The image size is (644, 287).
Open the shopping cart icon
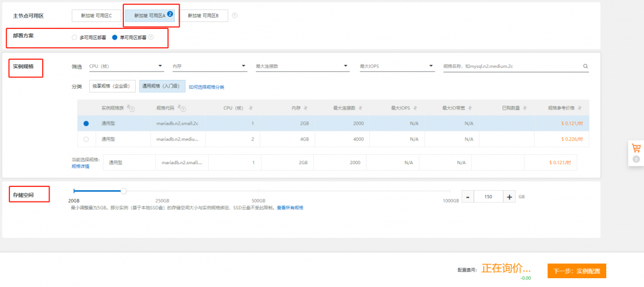(636, 148)
